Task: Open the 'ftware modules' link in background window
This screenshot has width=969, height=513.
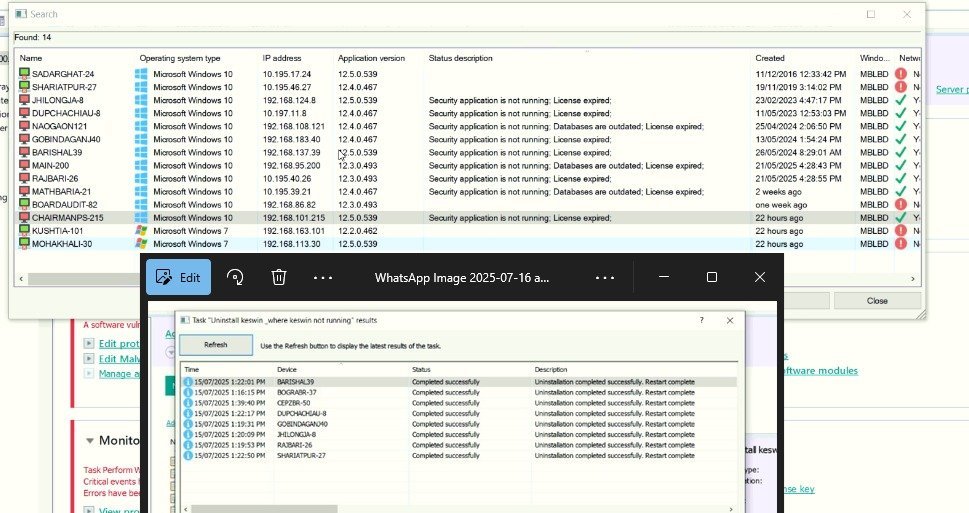Action: pos(821,371)
